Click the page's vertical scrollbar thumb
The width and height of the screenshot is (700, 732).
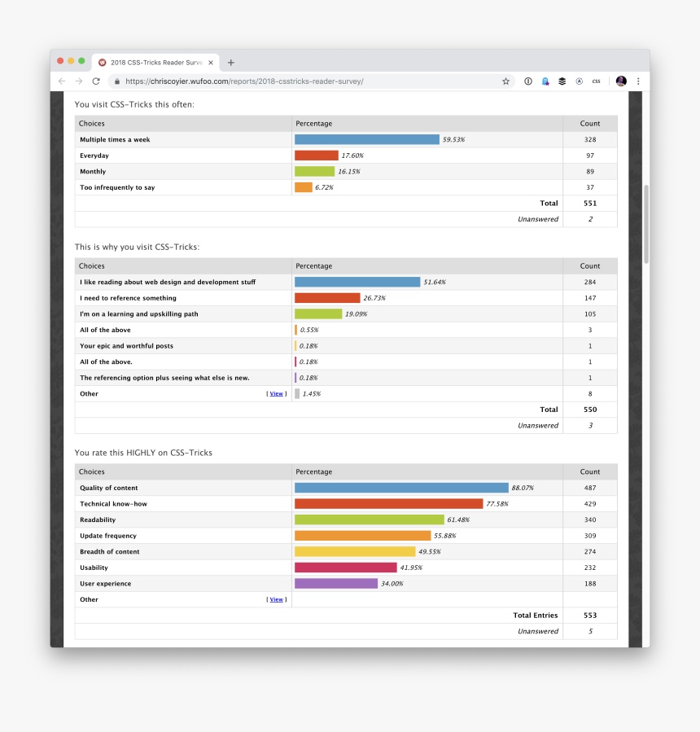(x=646, y=224)
